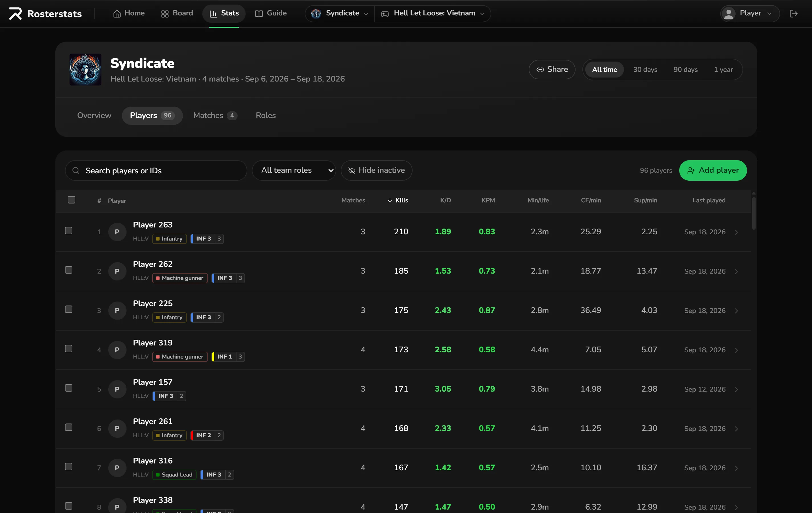The width and height of the screenshot is (812, 513).
Task: Click the Machine gunner tag on Player 262
Action: (180, 278)
